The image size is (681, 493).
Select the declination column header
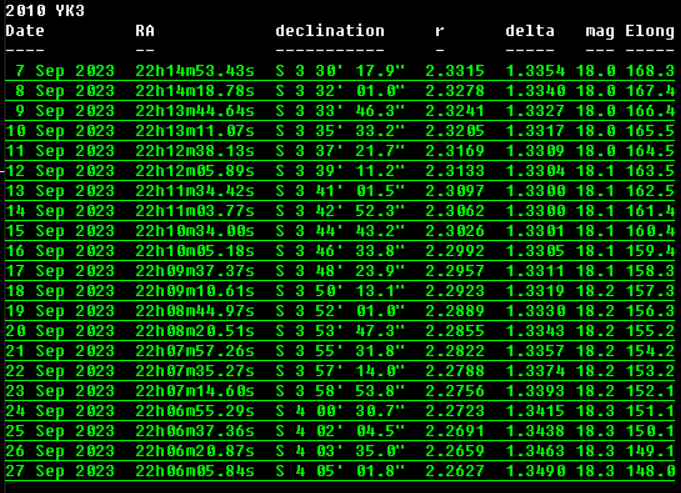coord(330,31)
